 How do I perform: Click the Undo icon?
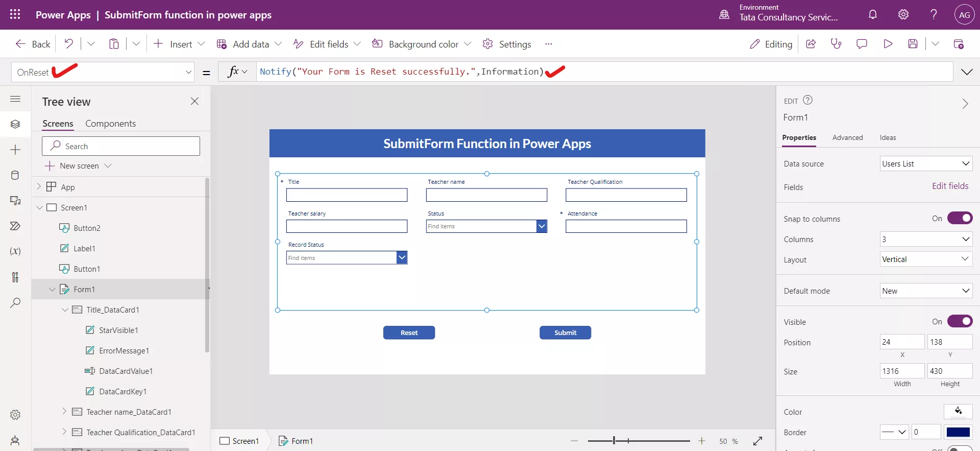coord(68,44)
